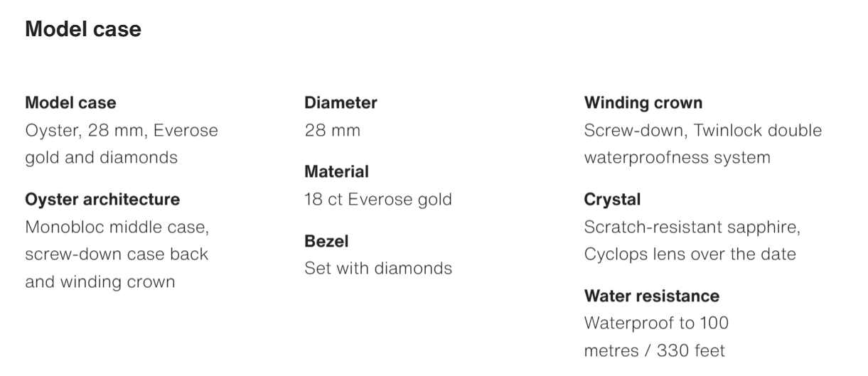
Task: Select the "Water resistance" label
Action: [651, 296]
